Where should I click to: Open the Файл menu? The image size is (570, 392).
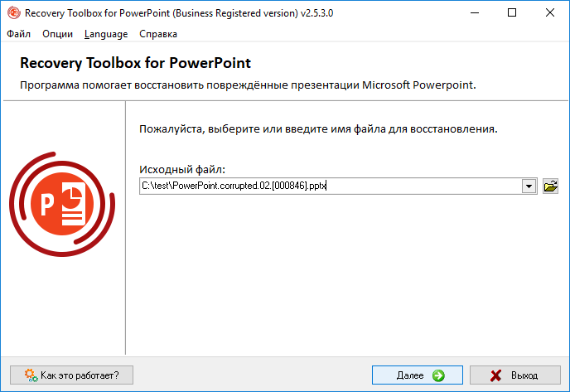18,34
